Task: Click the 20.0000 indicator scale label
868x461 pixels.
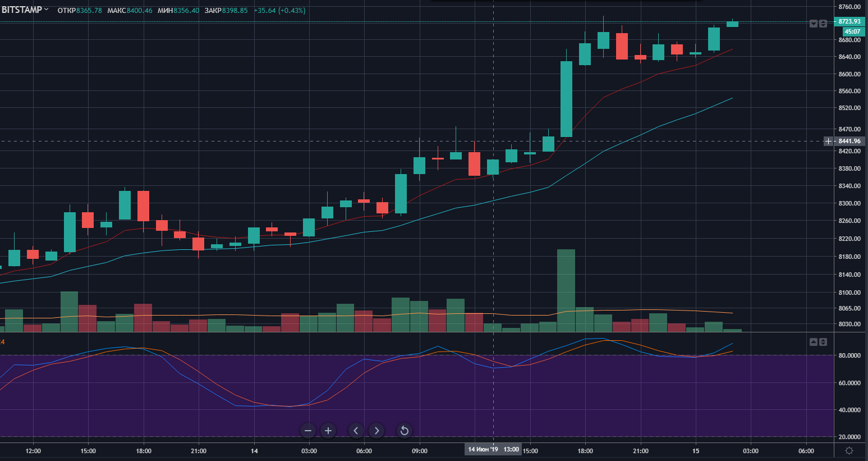Action: pyautogui.click(x=849, y=437)
